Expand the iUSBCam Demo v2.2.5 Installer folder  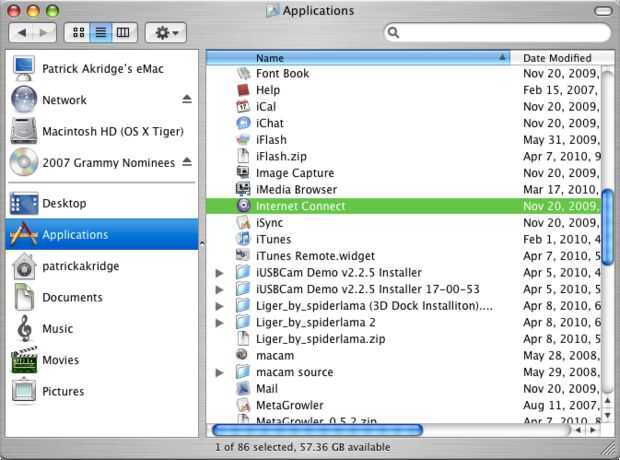tap(219, 273)
